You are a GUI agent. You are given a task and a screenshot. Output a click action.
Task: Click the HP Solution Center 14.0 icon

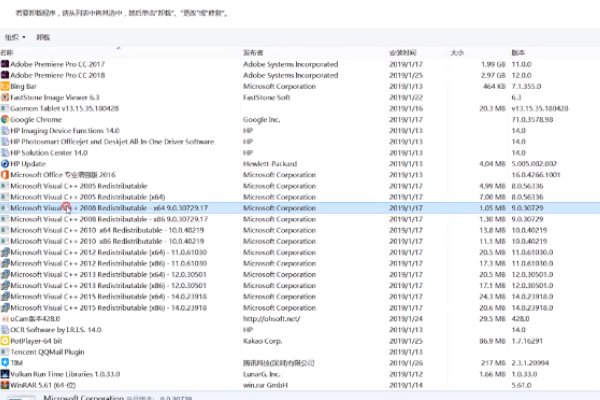(5, 153)
